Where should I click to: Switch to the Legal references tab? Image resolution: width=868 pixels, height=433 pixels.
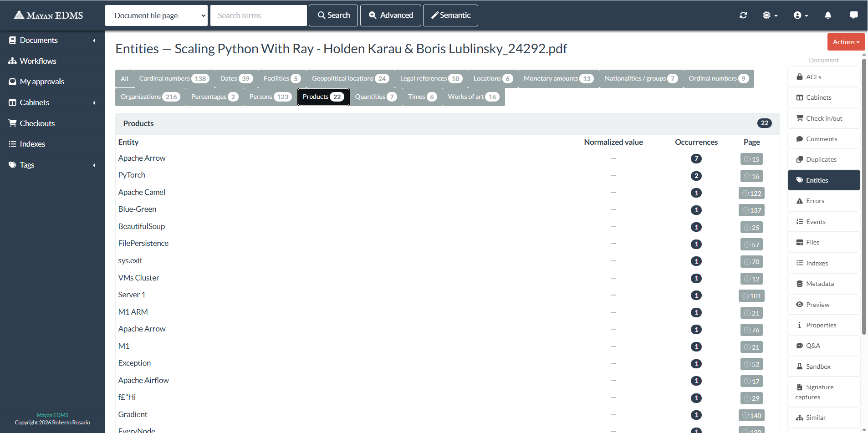pos(431,79)
